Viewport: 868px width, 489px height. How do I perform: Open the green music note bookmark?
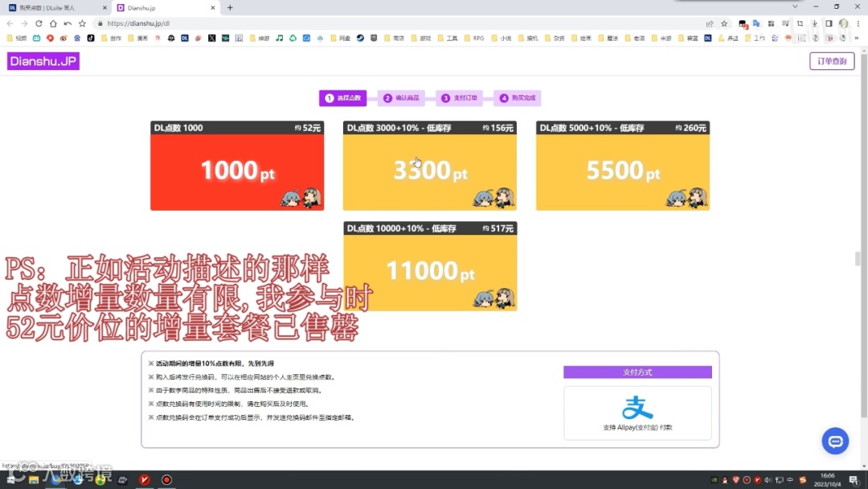[x=279, y=39]
